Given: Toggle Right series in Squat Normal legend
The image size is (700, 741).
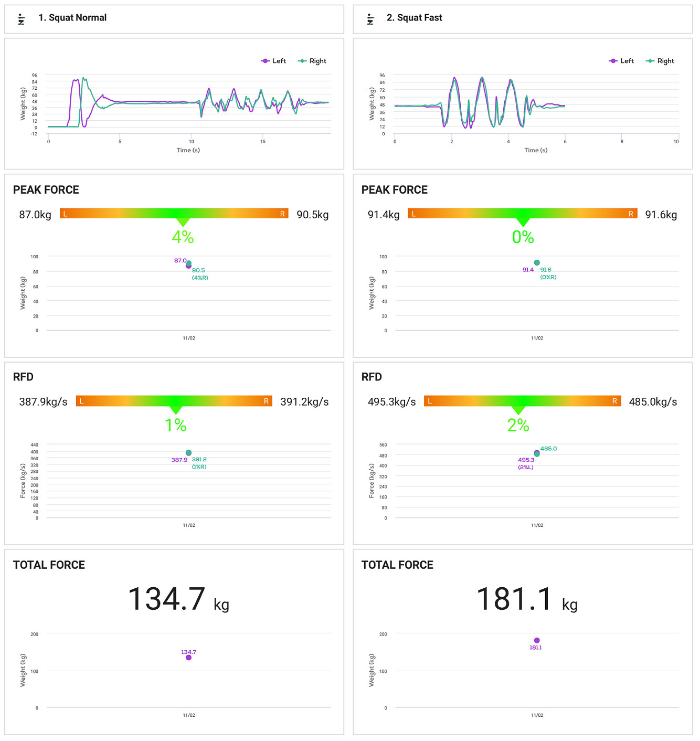Looking at the screenshot, I should (312, 61).
